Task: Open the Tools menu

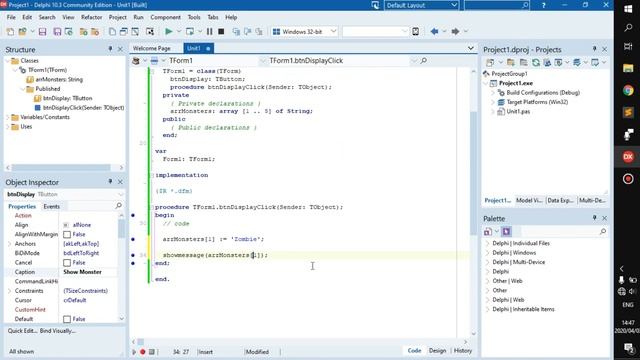Action: 194,17
